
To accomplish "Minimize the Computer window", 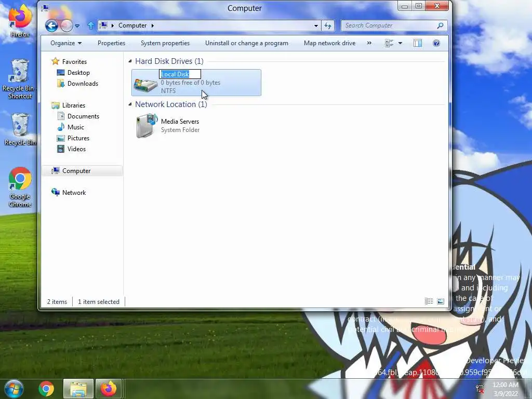I will coord(404,6).
